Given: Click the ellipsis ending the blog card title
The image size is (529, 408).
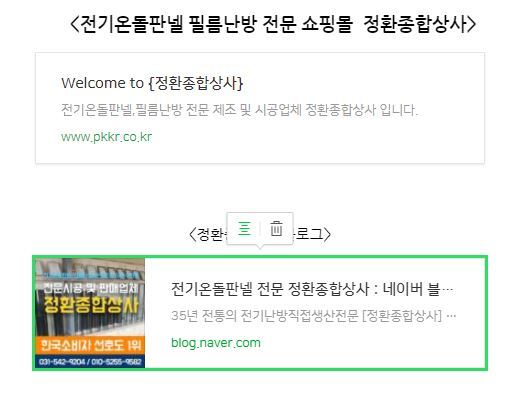Looking at the screenshot, I should coord(447,291).
